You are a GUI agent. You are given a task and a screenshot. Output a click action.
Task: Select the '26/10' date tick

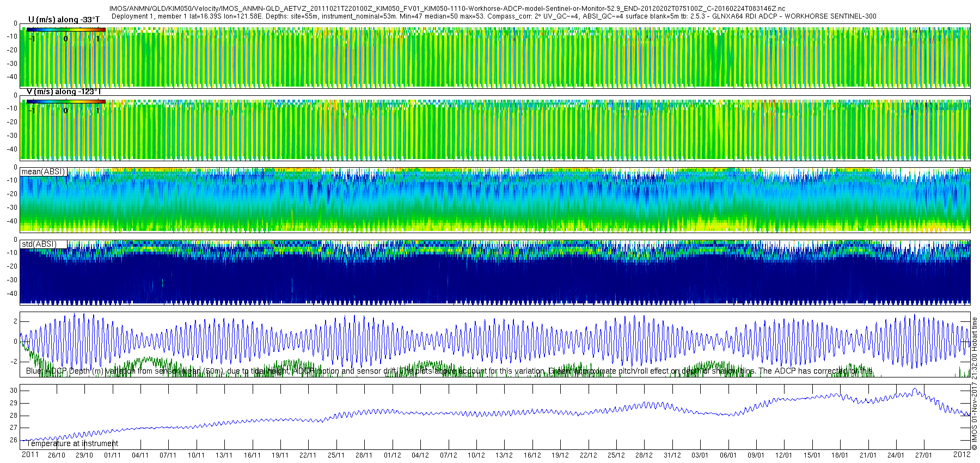(x=56, y=455)
